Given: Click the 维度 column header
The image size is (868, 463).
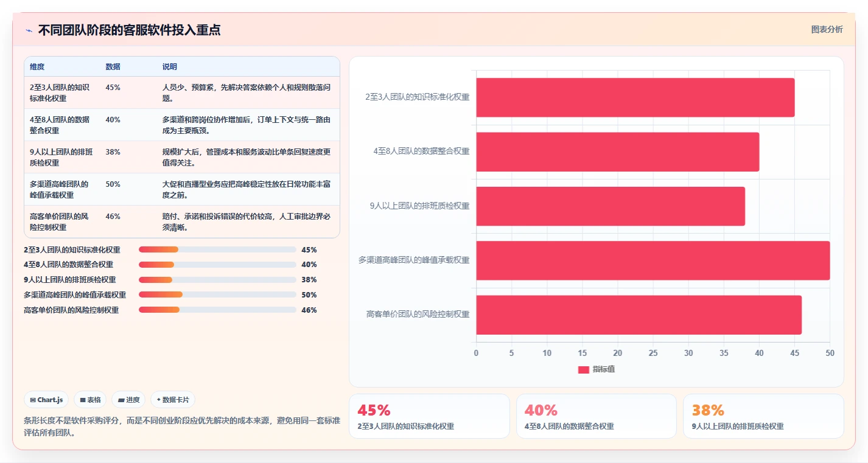Looking at the screenshot, I should [x=37, y=67].
